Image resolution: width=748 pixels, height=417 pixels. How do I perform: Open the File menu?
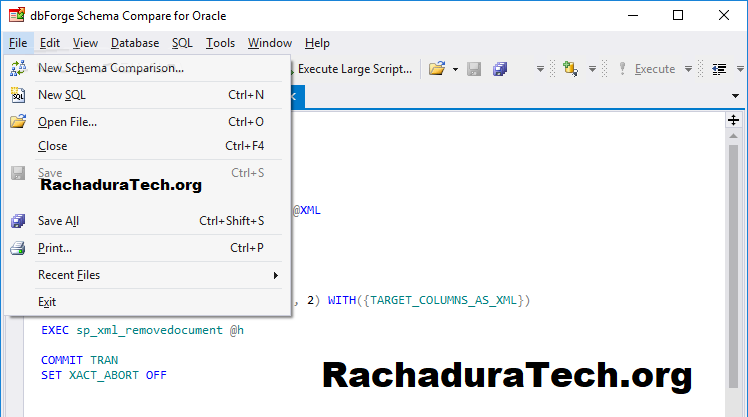[x=18, y=43]
